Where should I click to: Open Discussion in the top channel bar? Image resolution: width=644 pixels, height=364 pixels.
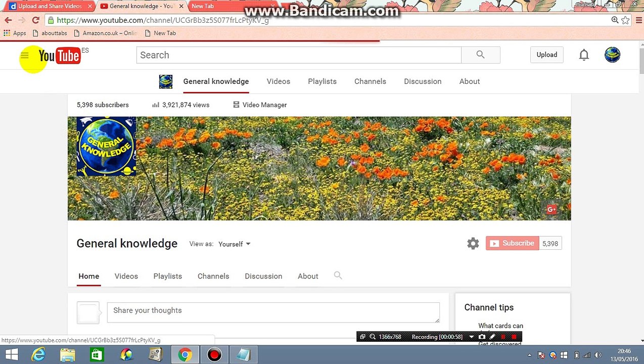tap(423, 81)
